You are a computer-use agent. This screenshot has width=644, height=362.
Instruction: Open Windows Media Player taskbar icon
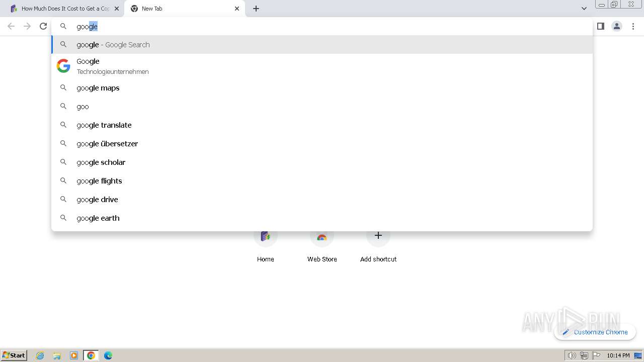point(74,355)
